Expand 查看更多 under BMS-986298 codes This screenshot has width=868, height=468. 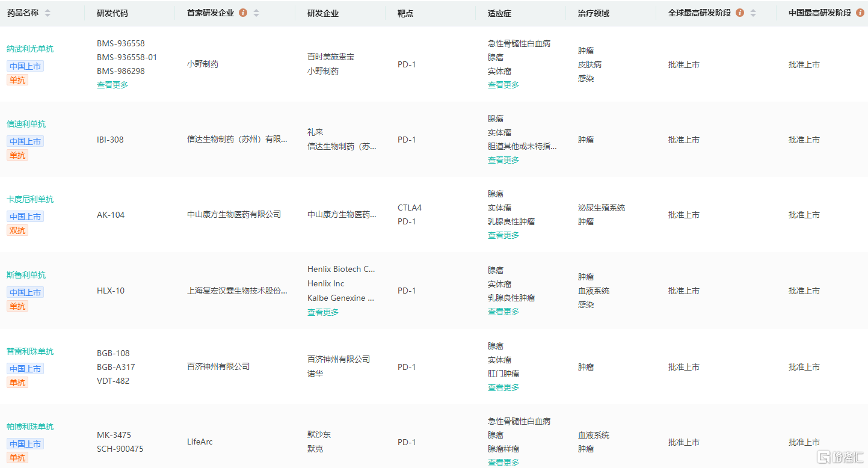point(112,85)
